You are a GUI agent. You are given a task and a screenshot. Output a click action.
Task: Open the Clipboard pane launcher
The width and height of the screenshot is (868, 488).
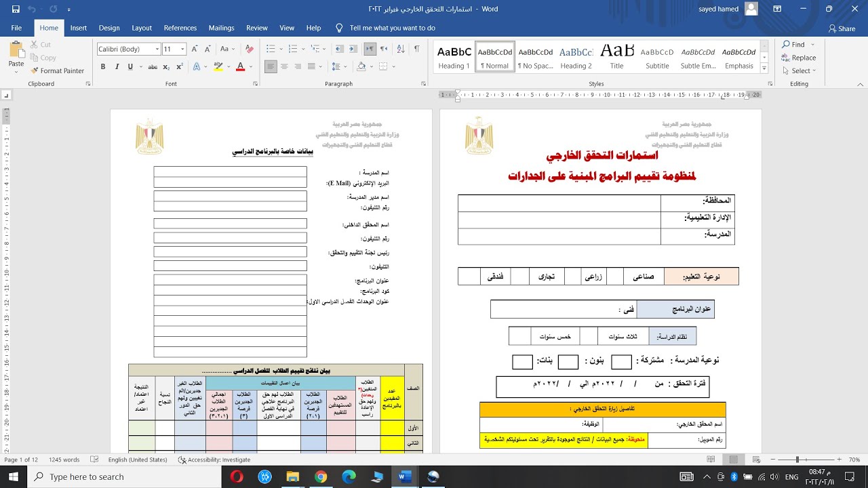[x=87, y=84]
